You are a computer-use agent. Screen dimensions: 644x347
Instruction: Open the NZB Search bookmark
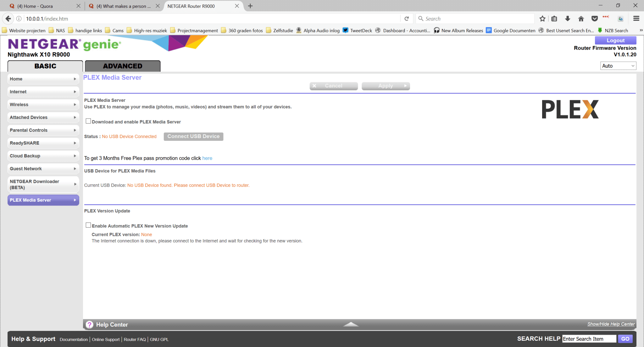pyautogui.click(x=613, y=30)
